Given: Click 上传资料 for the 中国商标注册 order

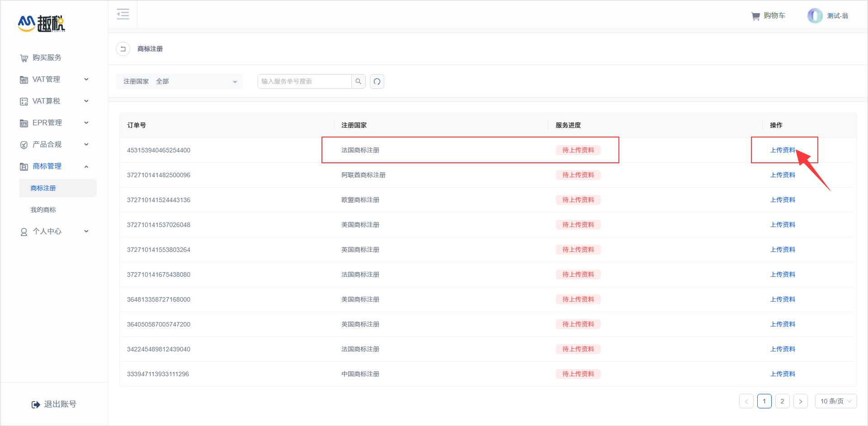Looking at the screenshot, I should point(783,374).
